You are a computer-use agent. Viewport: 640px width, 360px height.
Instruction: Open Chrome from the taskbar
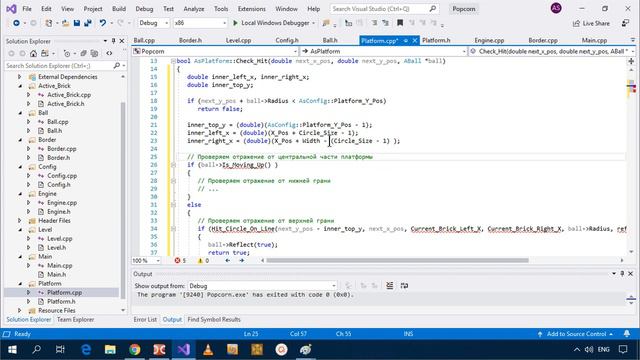coord(135,350)
